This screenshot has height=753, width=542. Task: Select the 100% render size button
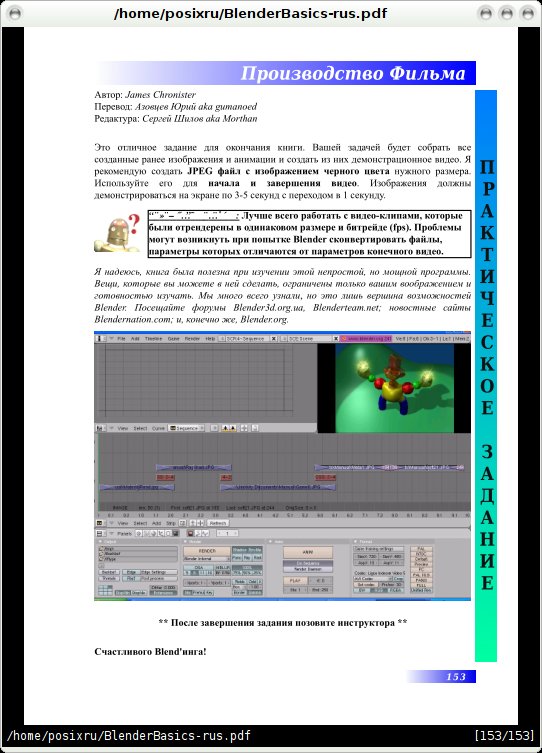coord(248,568)
